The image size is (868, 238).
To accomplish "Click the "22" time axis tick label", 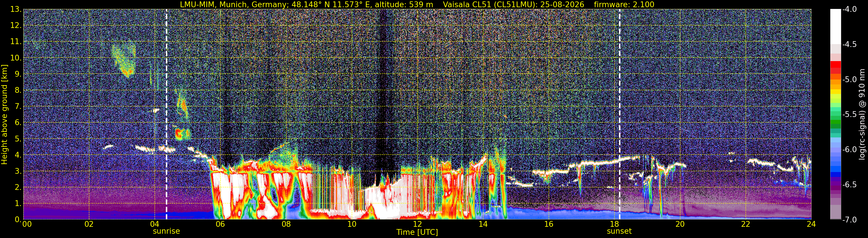I will click(746, 224).
